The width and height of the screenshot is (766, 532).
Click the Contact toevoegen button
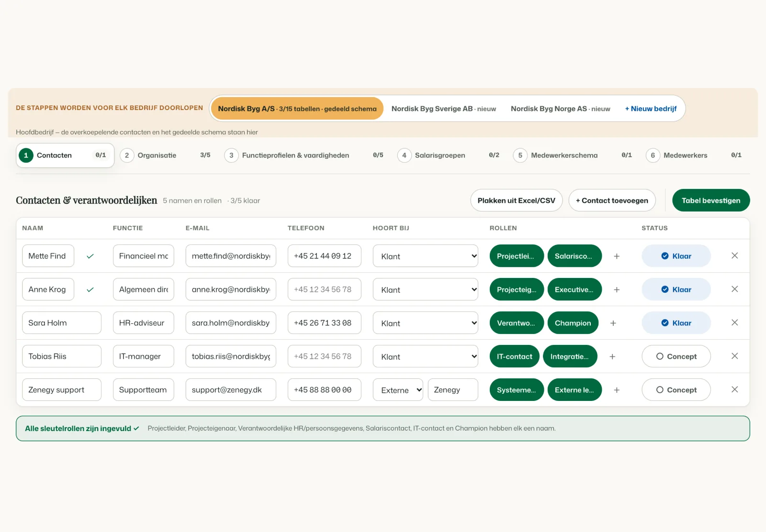pyautogui.click(x=612, y=200)
